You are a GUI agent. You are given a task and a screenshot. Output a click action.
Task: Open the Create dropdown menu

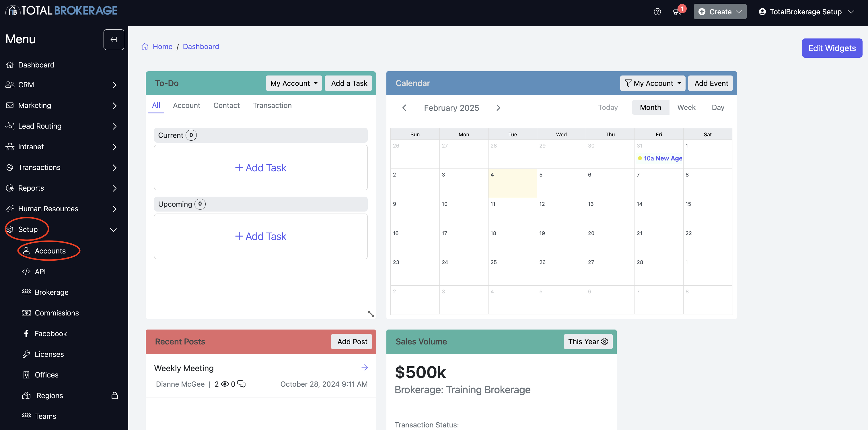(x=720, y=12)
